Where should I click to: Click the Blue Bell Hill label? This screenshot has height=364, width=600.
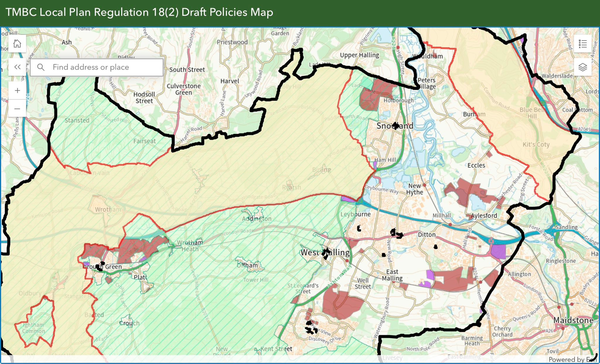point(532,113)
